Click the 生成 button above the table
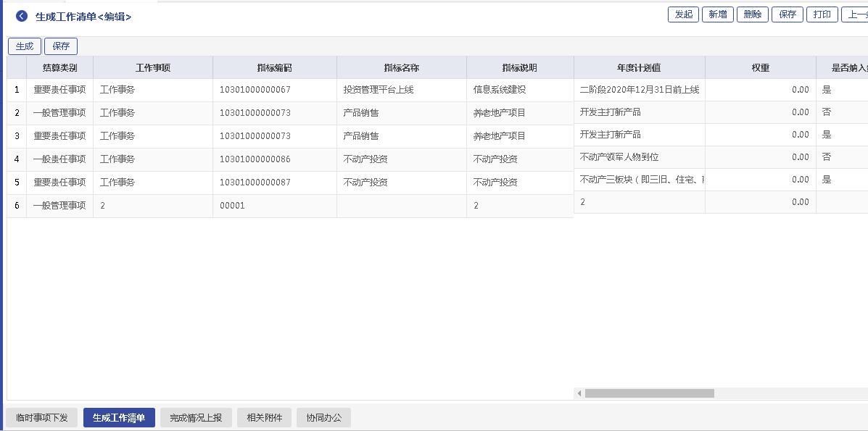This screenshot has width=868, height=431. pos(25,46)
